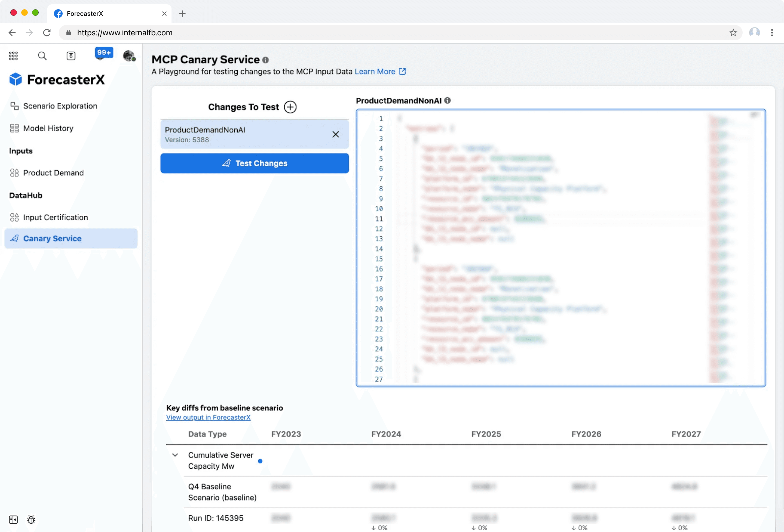Click the Run ID: 145395 row label
Image resolution: width=784 pixels, height=532 pixels.
(x=216, y=518)
